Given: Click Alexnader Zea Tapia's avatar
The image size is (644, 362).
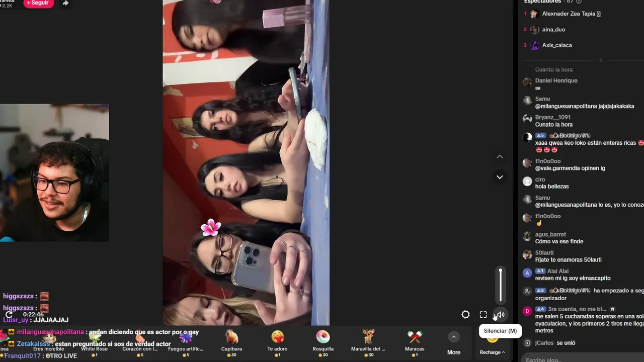Looking at the screenshot, I should pos(534,14).
